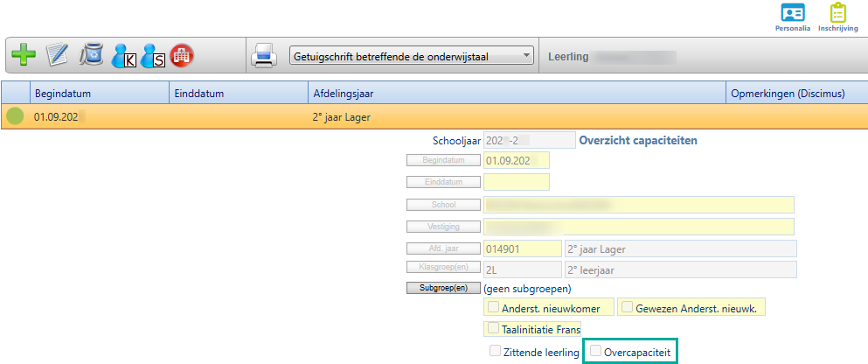Click the green plus add icon
The width and height of the screenshot is (868, 364).
pyautogui.click(x=24, y=56)
